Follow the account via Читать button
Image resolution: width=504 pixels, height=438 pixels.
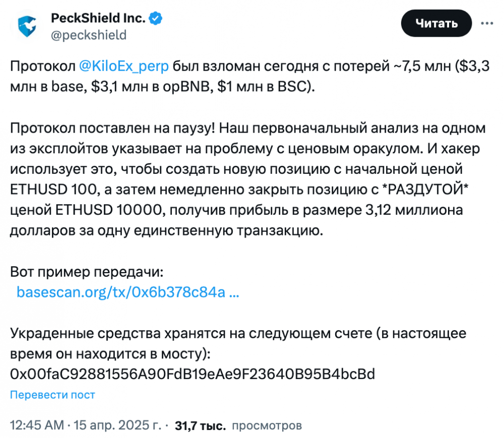pyautogui.click(x=436, y=23)
